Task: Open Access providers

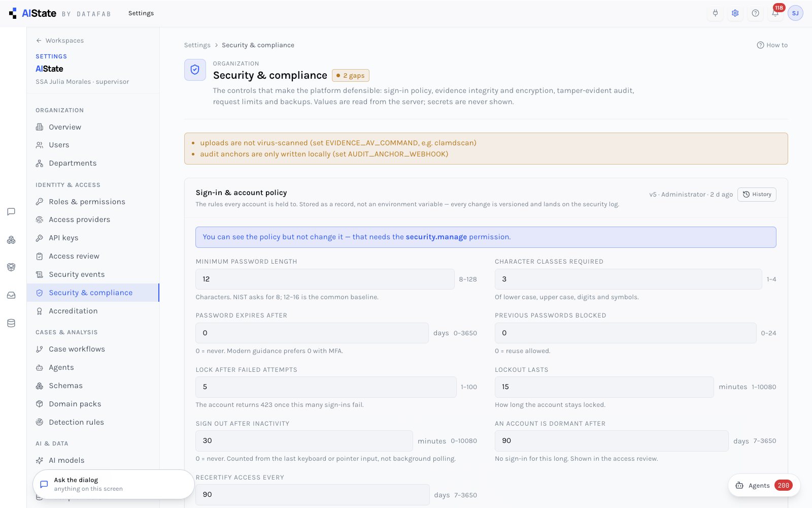Action: [93, 219]
